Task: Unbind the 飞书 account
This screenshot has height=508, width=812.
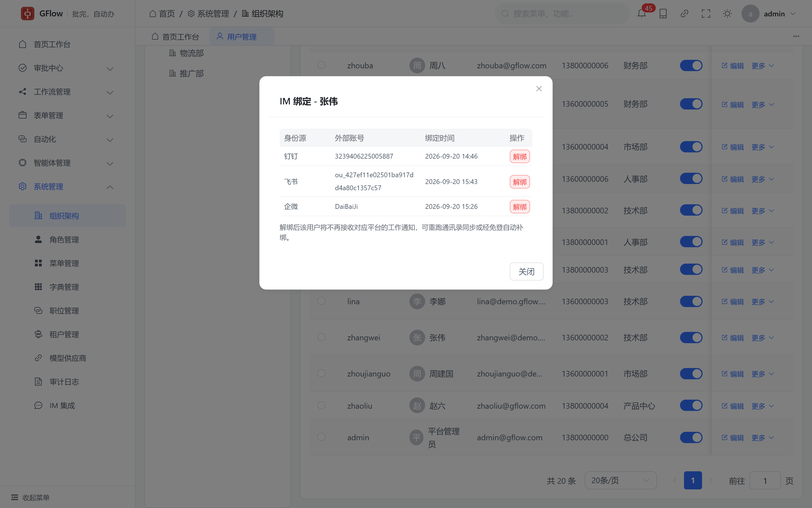Action: pos(520,182)
